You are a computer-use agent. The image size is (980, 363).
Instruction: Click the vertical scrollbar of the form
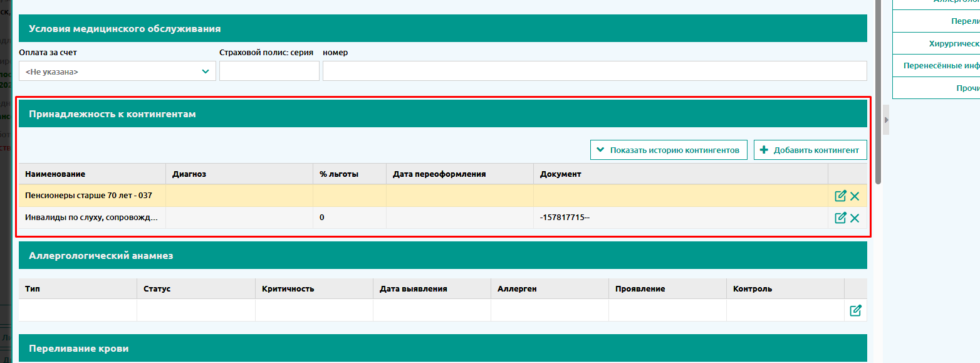pos(878,94)
